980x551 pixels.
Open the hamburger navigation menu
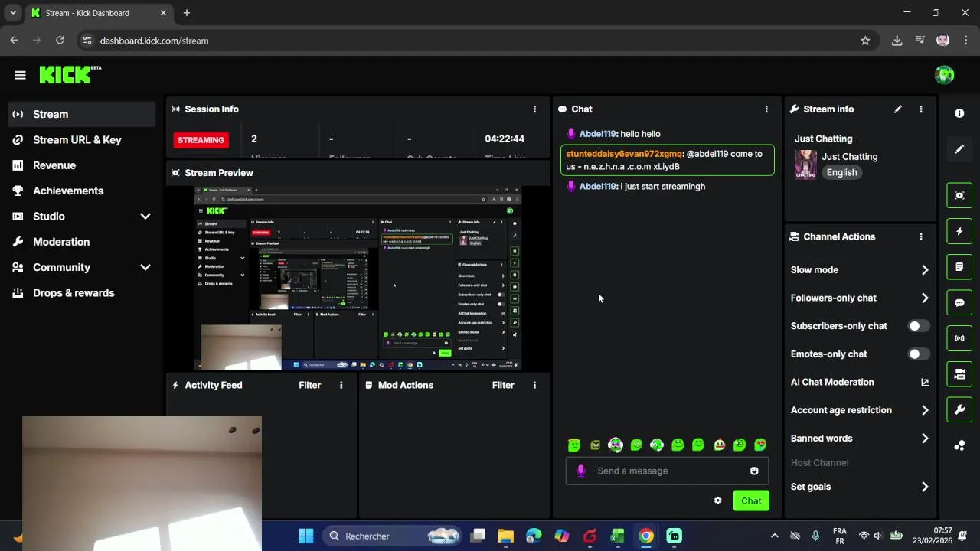point(20,75)
